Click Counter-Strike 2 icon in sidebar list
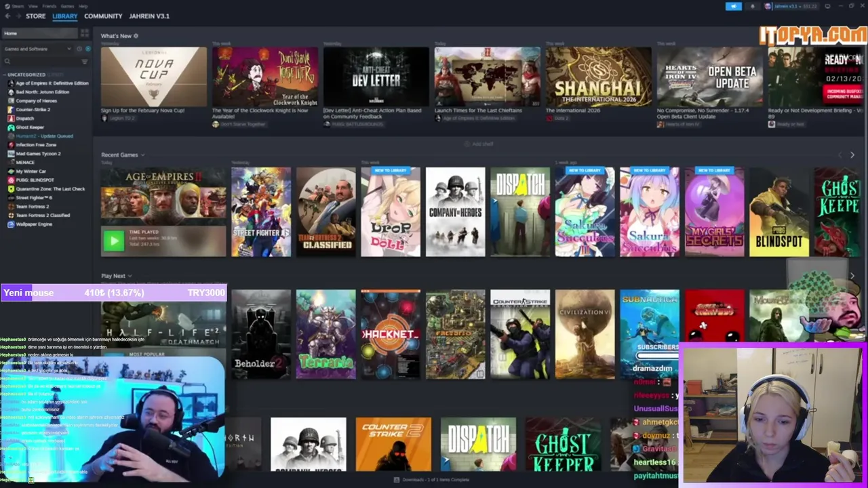This screenshot has height=488, width=868. (11, 109)
